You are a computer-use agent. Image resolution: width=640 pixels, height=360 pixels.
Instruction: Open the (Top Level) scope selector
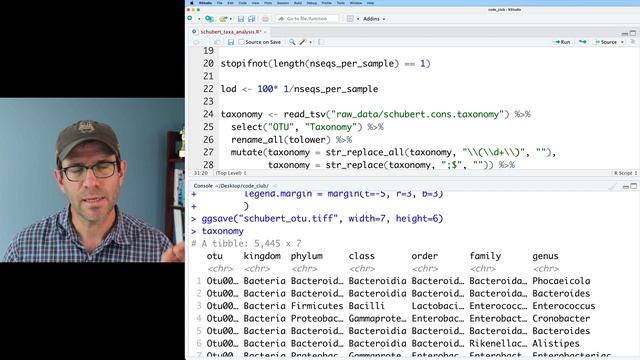(231, 173)
